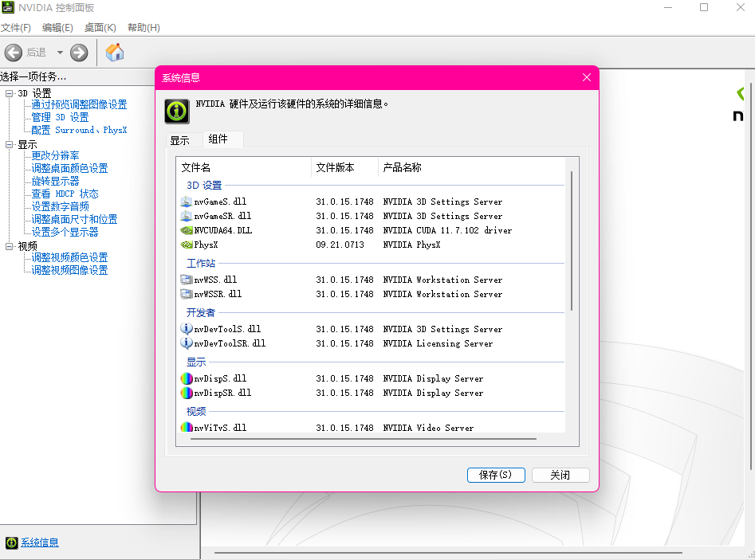The image size is (755, 560).
Task: Open 查看 HDCP 状态 task
Action: [x=65, y=194]
